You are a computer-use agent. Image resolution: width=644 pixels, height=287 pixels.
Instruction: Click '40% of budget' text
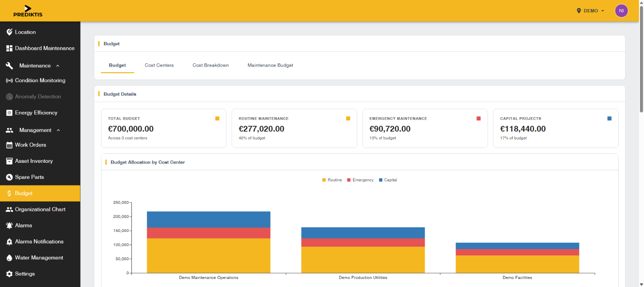(x=252, y=138)
